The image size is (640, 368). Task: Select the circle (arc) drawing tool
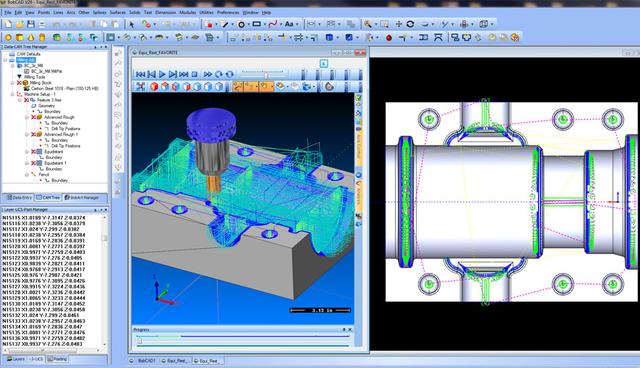pos(241,24)
